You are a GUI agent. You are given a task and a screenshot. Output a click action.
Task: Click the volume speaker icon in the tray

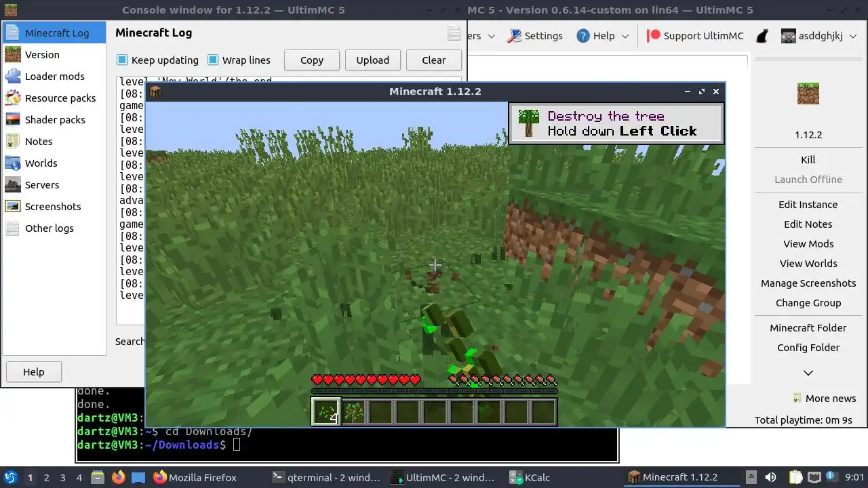tap(770, 478)
